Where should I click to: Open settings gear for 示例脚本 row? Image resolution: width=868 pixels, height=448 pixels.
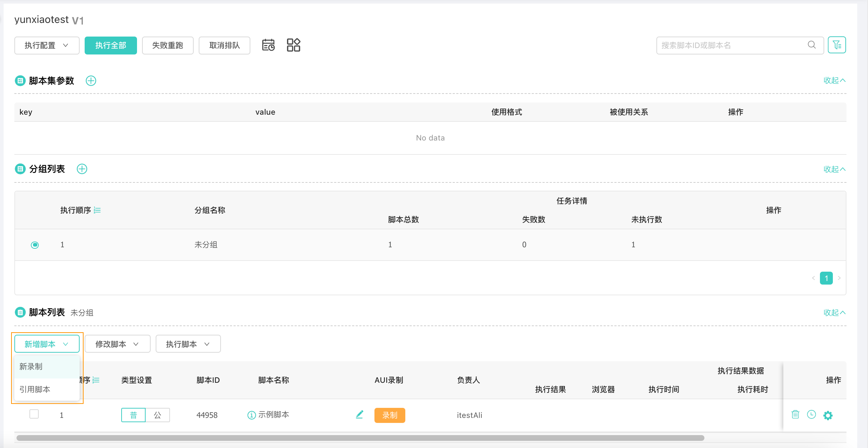pos(828,415)
